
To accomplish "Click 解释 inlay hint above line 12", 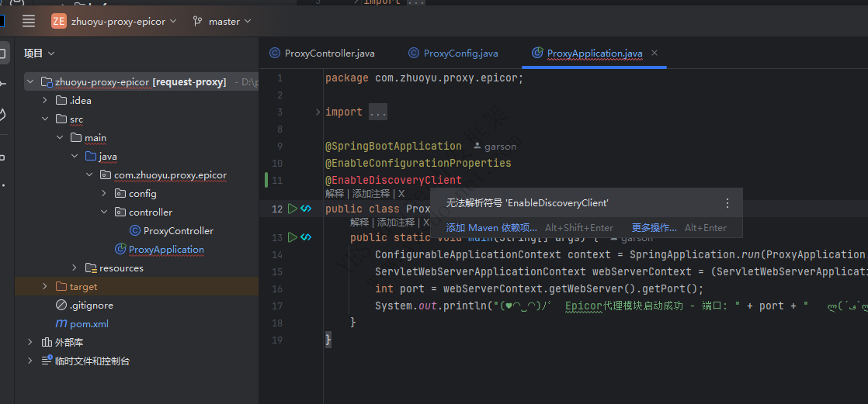I will (x=335, y=193).
